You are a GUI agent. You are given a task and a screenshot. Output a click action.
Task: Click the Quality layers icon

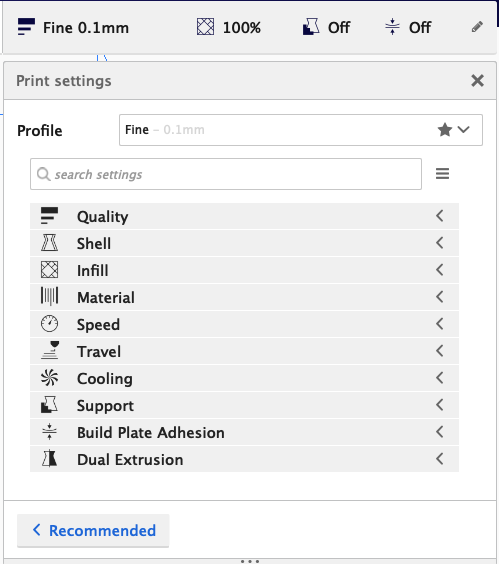(49, 216)
